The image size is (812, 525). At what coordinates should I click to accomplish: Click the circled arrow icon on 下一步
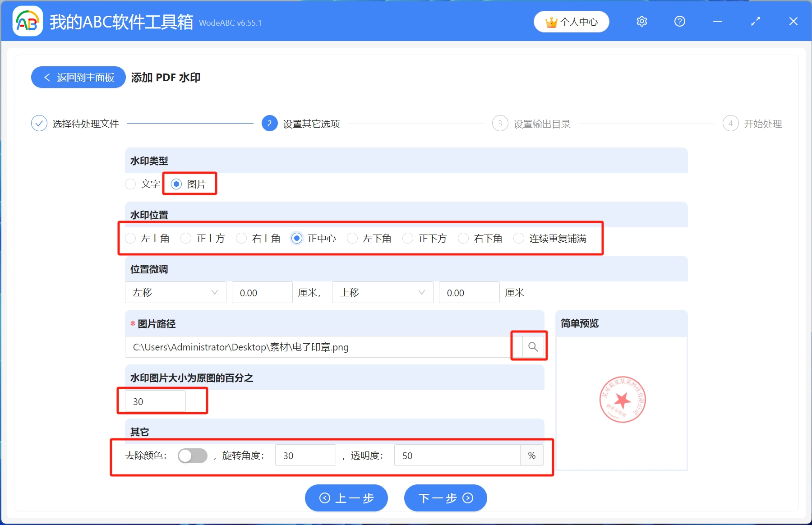468,498
